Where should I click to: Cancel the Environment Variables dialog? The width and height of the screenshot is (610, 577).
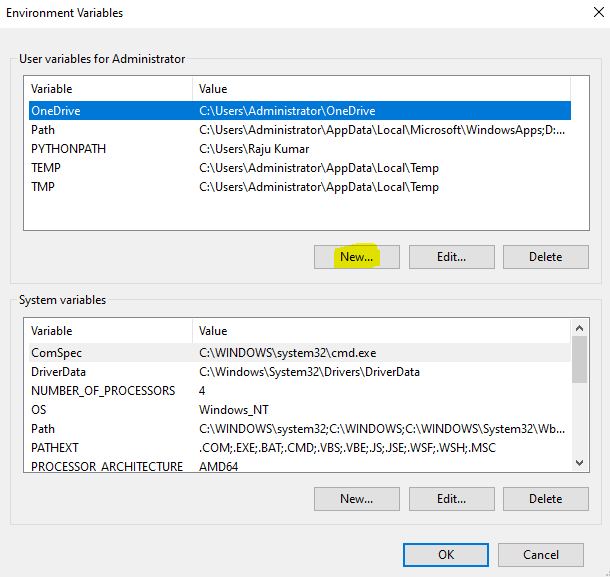(541, 554)
